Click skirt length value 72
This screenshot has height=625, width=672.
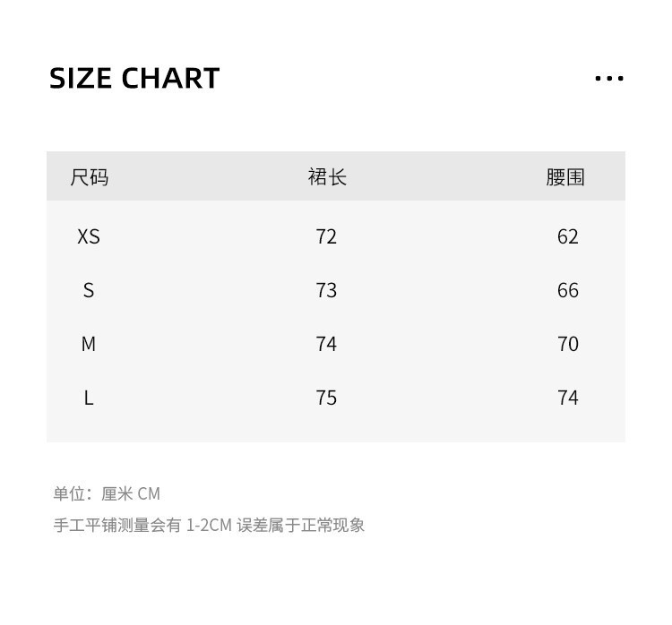point(326,236)
